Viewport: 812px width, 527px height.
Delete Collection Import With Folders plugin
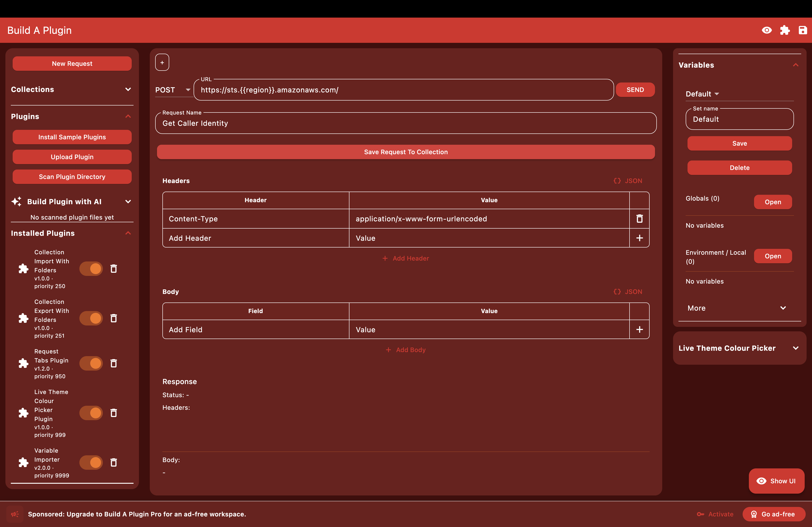pos(114,269)
